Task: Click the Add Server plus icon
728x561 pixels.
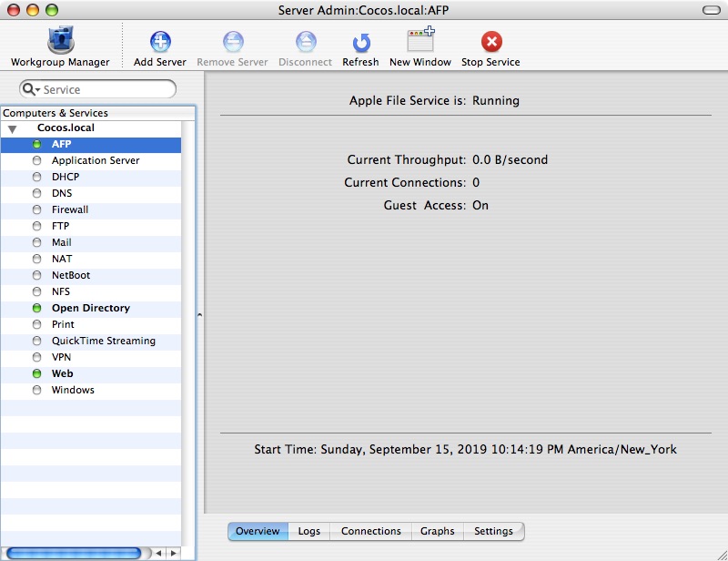Action: point(160,41)
